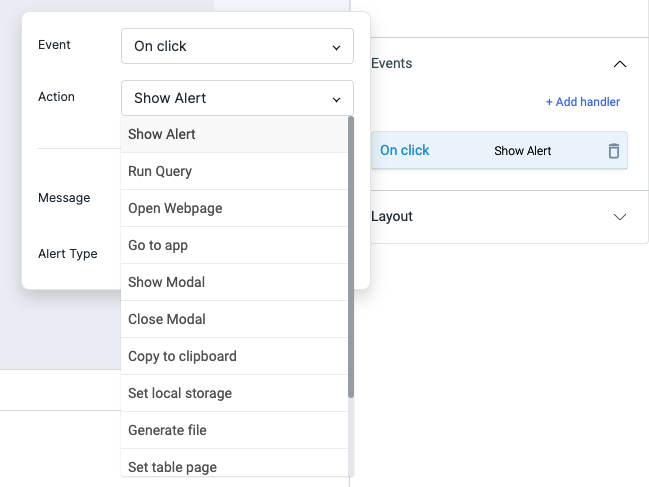Viewport: 649px width, 487px height.
Task: Select Open Webpage action
Action: coord(175,208)
